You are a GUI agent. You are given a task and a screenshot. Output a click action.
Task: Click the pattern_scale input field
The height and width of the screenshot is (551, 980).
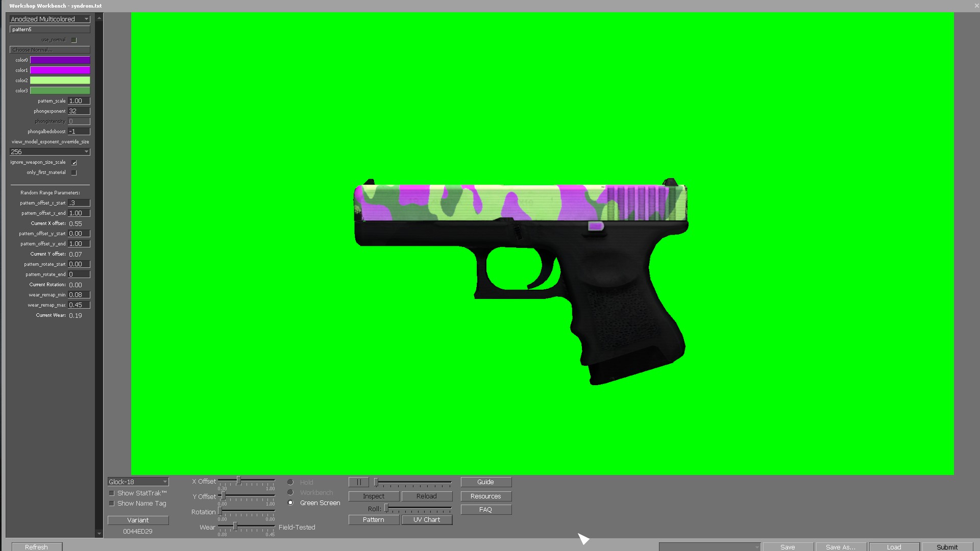click(79, 101)
